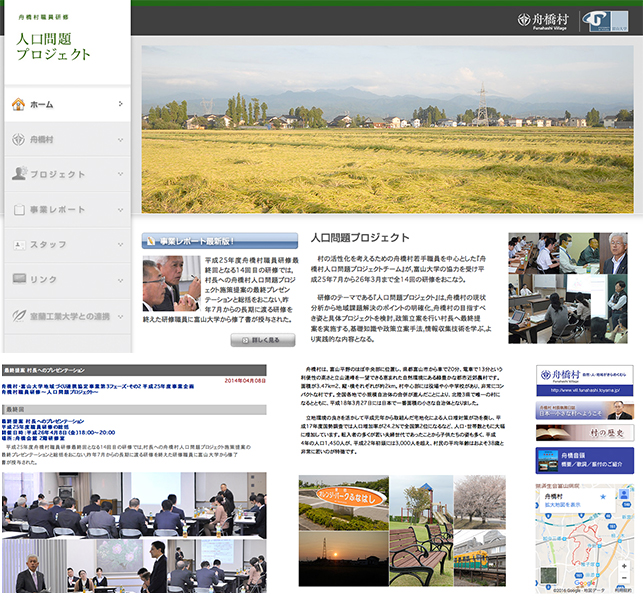Viewport: 643px width, 602px height.
Task: Click the person icon beside プロジェクト
Action: 19,173
